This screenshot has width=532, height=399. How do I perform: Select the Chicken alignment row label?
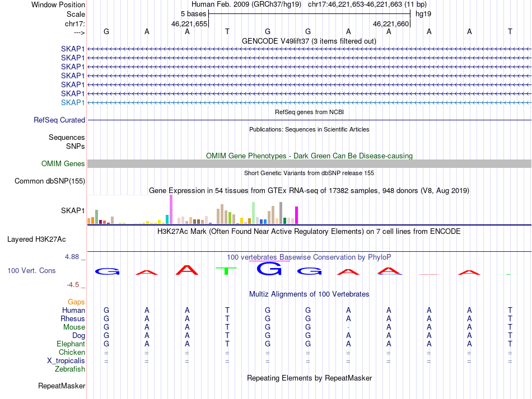pos(72,352)
